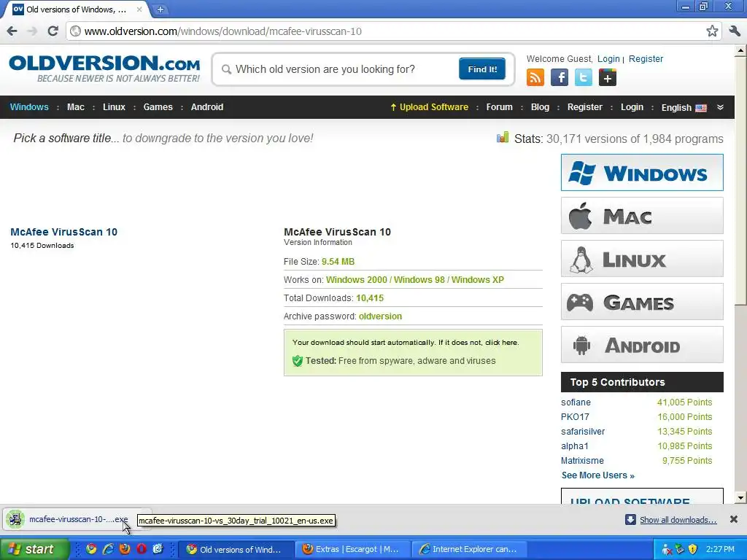This screenshot has height=560, width=747.
Task: Open the Facebook icon in header
Action: (560, 77)
